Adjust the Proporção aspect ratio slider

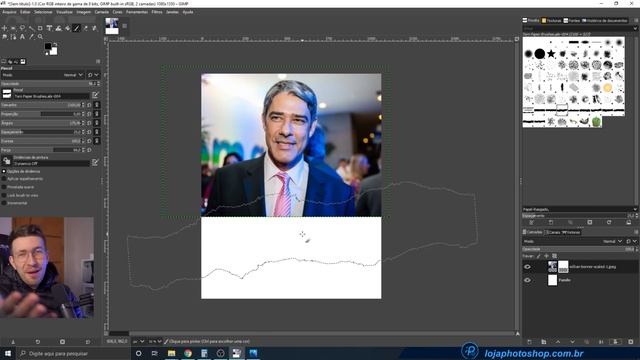click(41, 114)
